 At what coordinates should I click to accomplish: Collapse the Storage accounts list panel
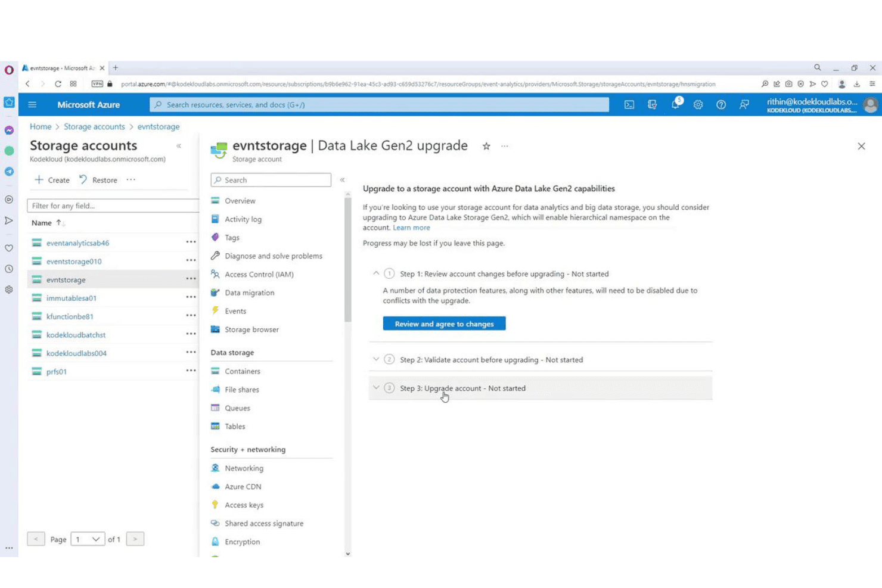tap(179, 146)
